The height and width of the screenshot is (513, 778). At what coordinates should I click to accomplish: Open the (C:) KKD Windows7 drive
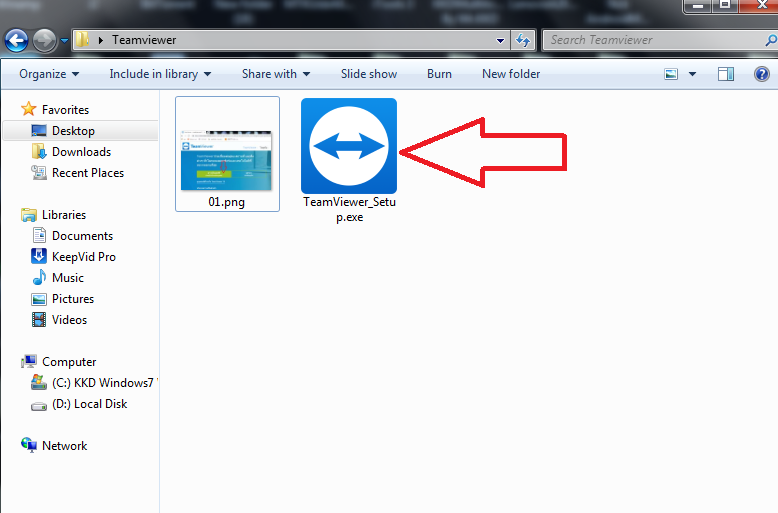103,383
